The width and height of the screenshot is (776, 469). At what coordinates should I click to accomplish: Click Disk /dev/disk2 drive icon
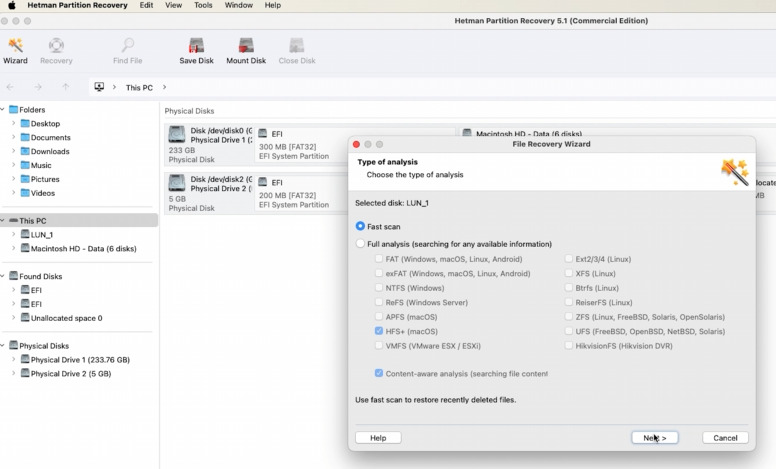(177, 183)
